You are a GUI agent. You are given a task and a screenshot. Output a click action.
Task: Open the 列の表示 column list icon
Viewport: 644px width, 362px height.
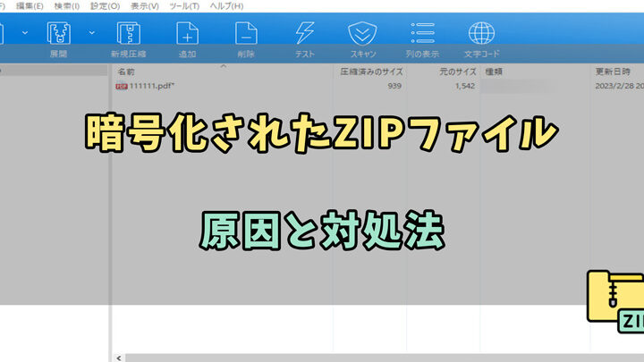(421, 35)
